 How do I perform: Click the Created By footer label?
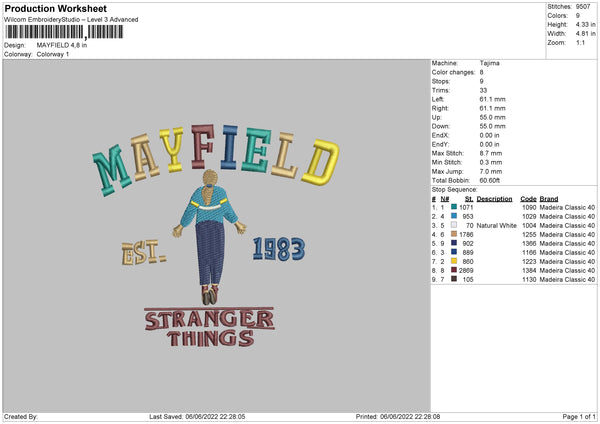click(21, 417)
